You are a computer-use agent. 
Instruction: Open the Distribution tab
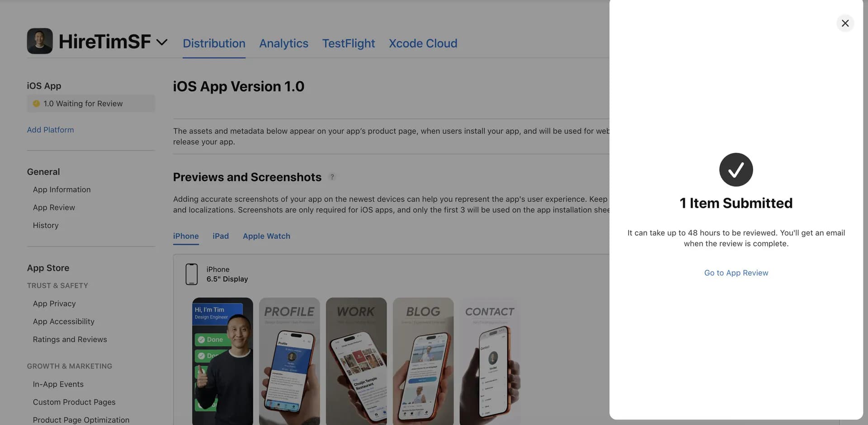tap(214, 43)
